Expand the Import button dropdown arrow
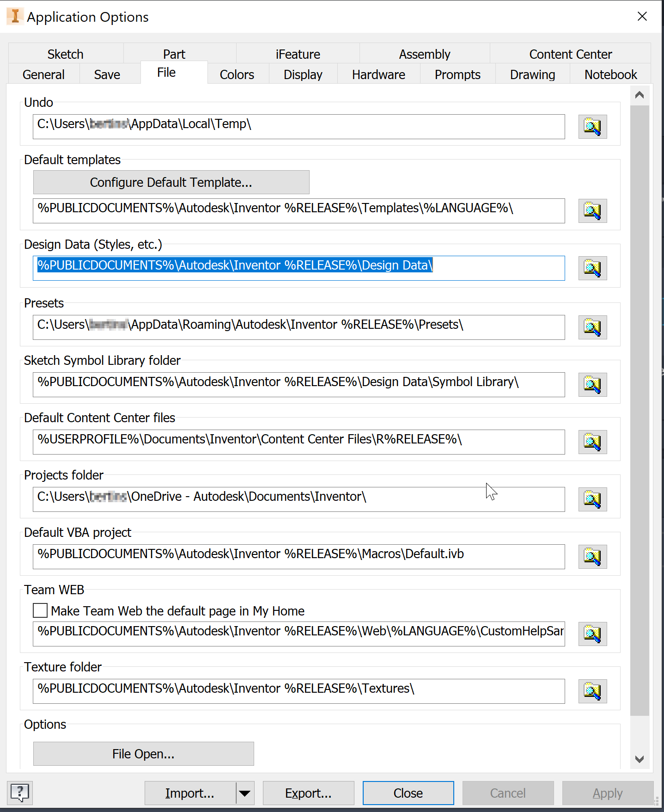 tap(245, 794)
